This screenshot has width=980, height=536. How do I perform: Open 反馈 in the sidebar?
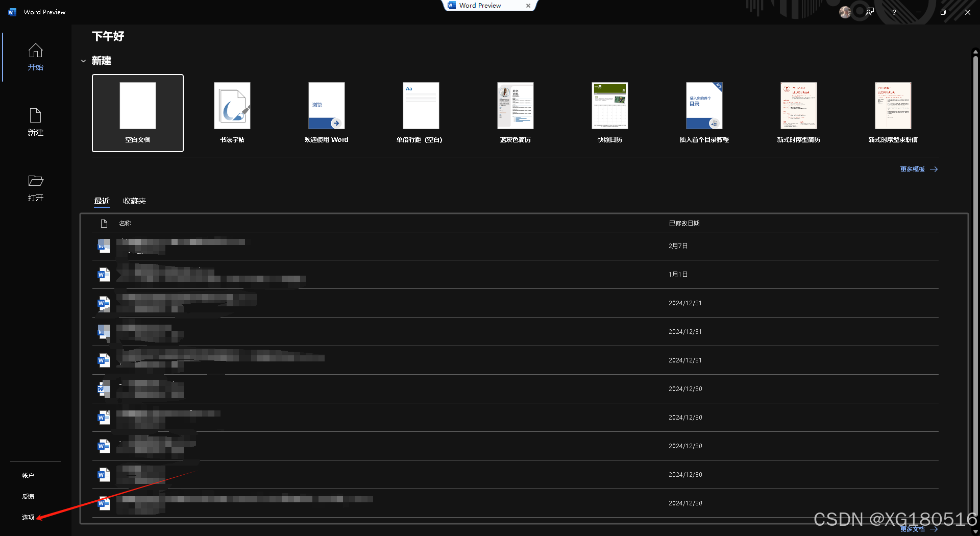28,496
